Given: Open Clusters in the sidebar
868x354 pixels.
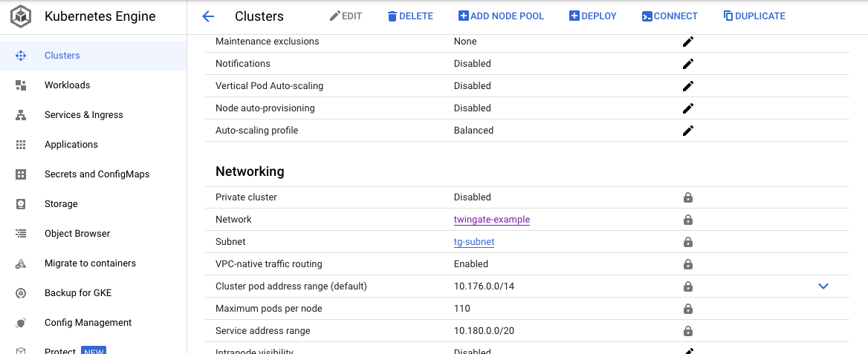Looking at the screenshot, I should click(x=93, y=56).
